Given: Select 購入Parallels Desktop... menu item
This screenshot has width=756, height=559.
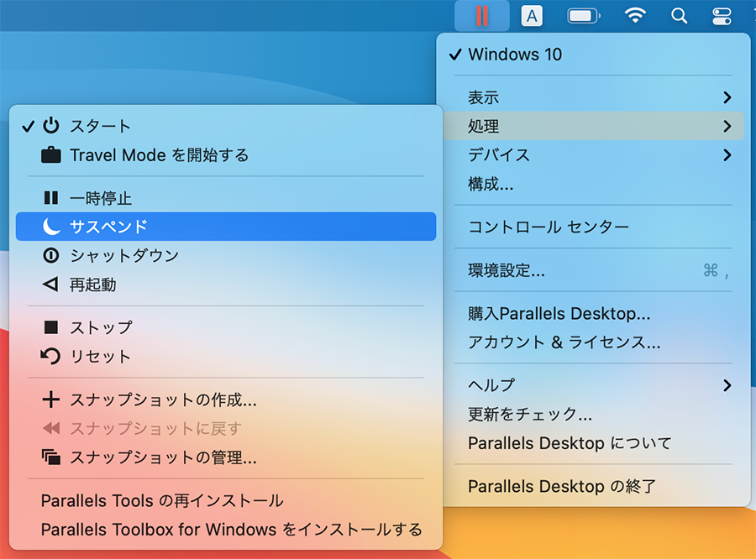Looking at the screenshot, I should [594, 314].
